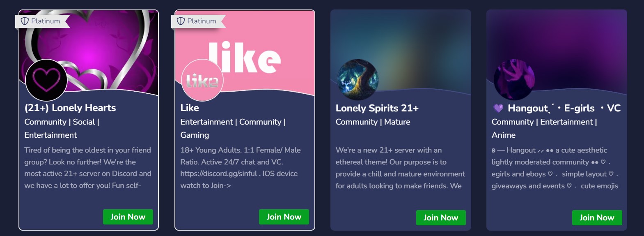The height and width of the screenshot is (236, 644).
Task: Select the Anime category tag on Hangout
Action: click(504, 135)
